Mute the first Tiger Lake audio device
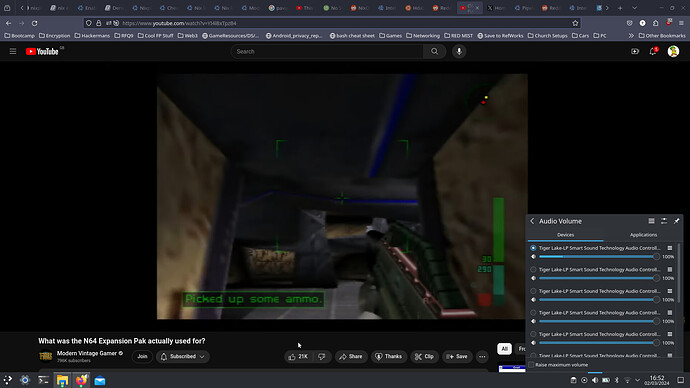 point(533,256)
